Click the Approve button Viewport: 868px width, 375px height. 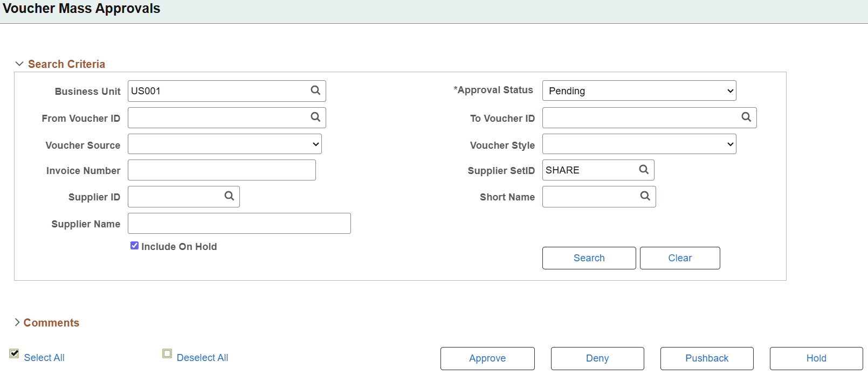[487, 358]
